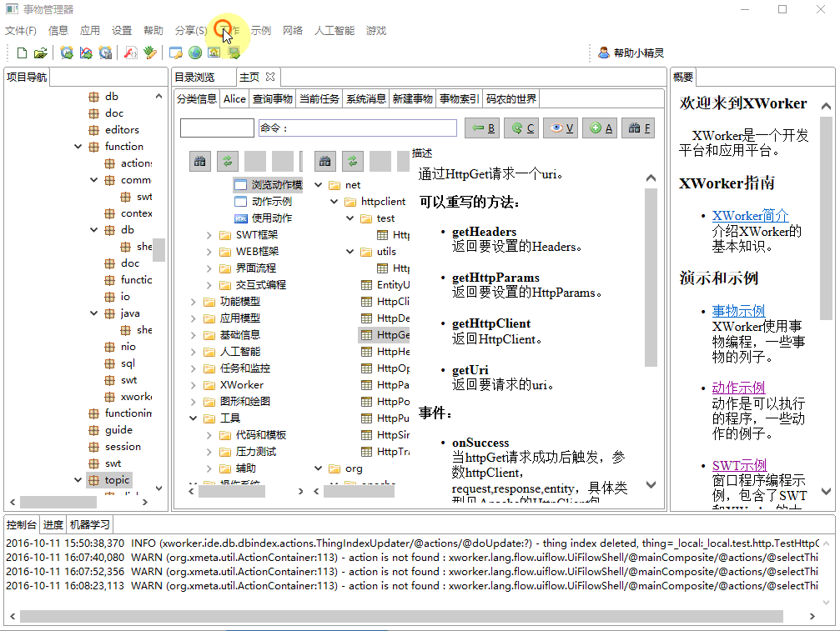Click binoculars search above the net tree
The height and width of the screenshot is (631, 840).
point(324,161)
